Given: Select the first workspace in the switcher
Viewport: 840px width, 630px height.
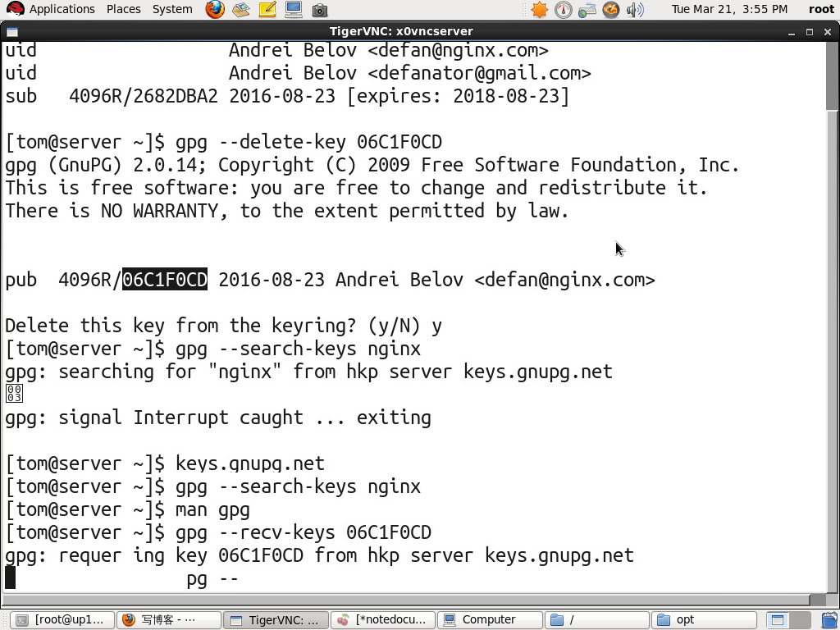Looking at the screenshot, I should (778, 620).
